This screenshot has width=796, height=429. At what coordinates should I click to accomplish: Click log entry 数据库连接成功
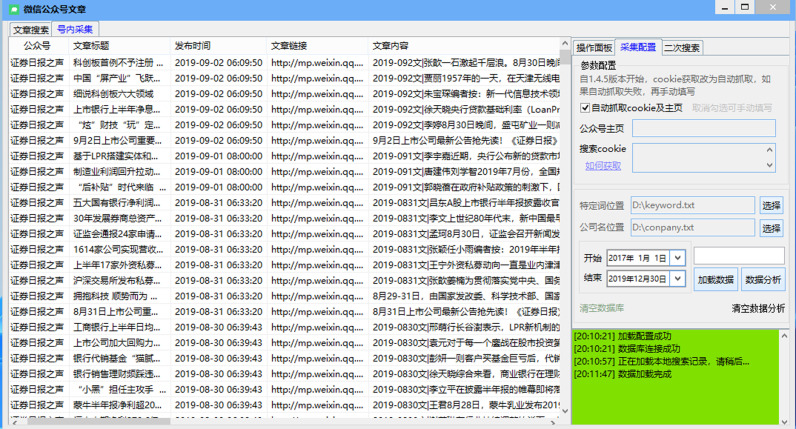click(x=626, y=349)
